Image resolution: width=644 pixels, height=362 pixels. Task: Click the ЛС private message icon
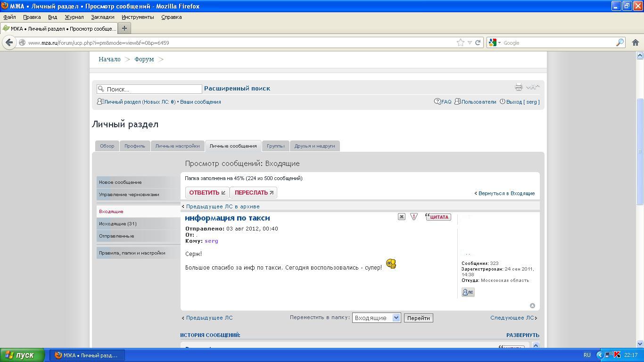point(468,292)
